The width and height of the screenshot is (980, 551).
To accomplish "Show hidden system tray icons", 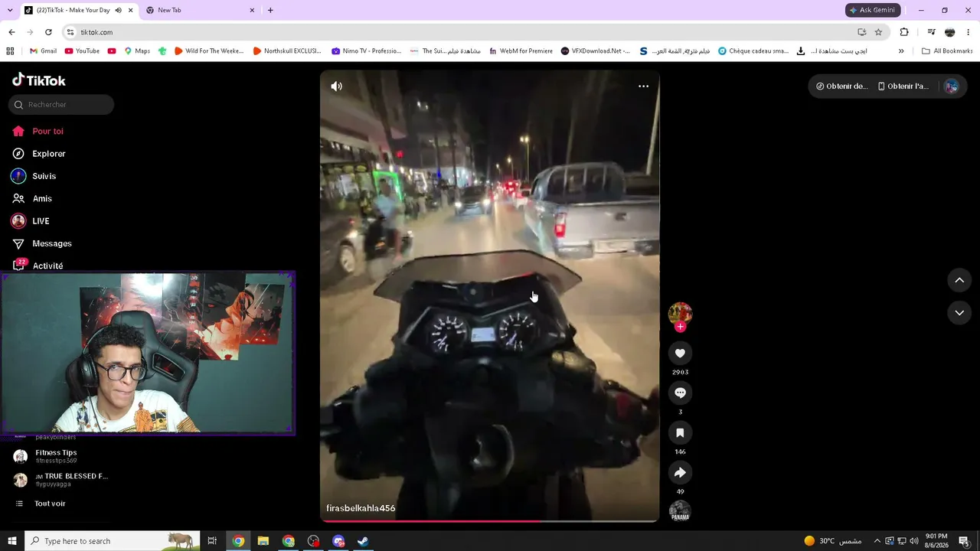I will [x=877, y=541].
